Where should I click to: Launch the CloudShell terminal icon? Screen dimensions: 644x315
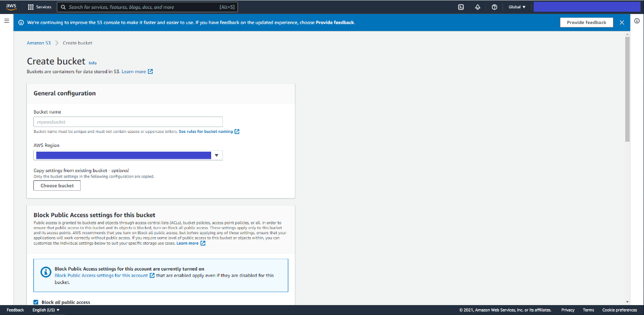461,7
